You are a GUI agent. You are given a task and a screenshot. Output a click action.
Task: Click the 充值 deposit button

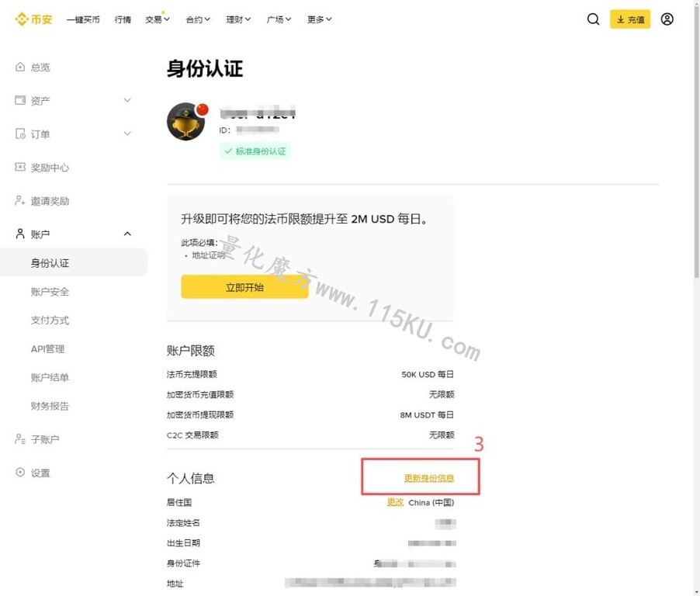click(x=630, y=19)
